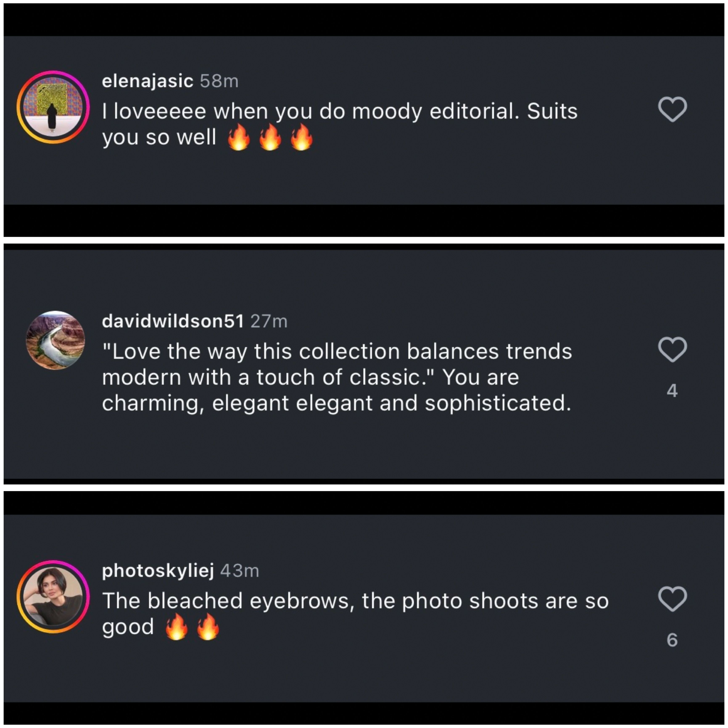This screenshot has height=728, width=728.
Task: Open the elenajasic username profile link
Action: pyautogui.click(x=147, y=81)
